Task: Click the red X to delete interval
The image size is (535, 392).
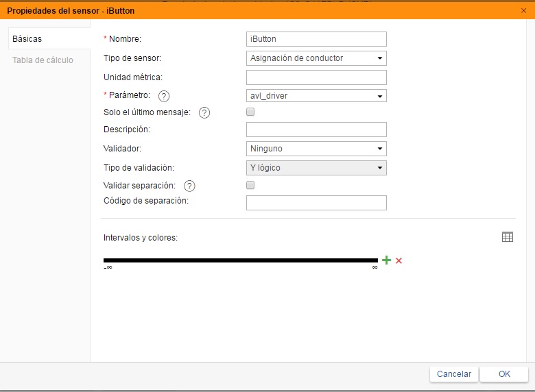Action: point(399,260)
